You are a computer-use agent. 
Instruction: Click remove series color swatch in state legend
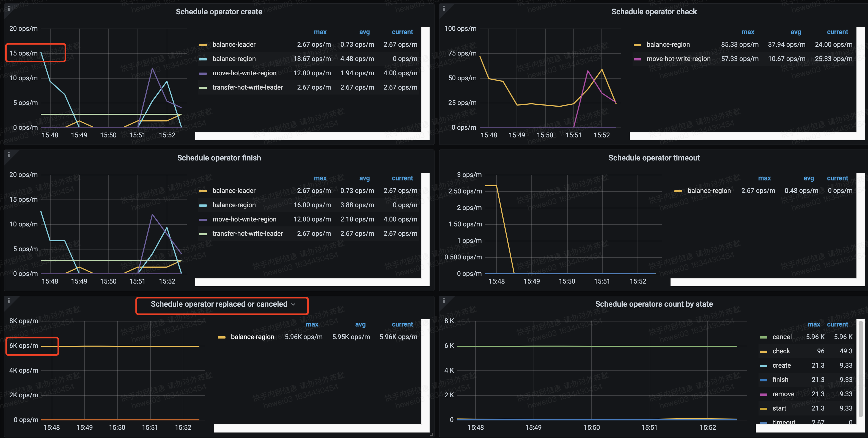[763, 395]
